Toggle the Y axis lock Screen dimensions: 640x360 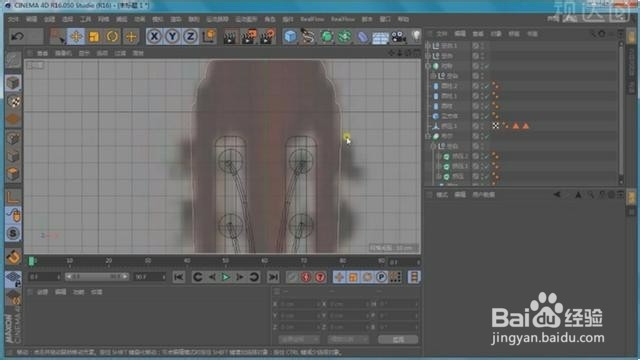[172, 36]
